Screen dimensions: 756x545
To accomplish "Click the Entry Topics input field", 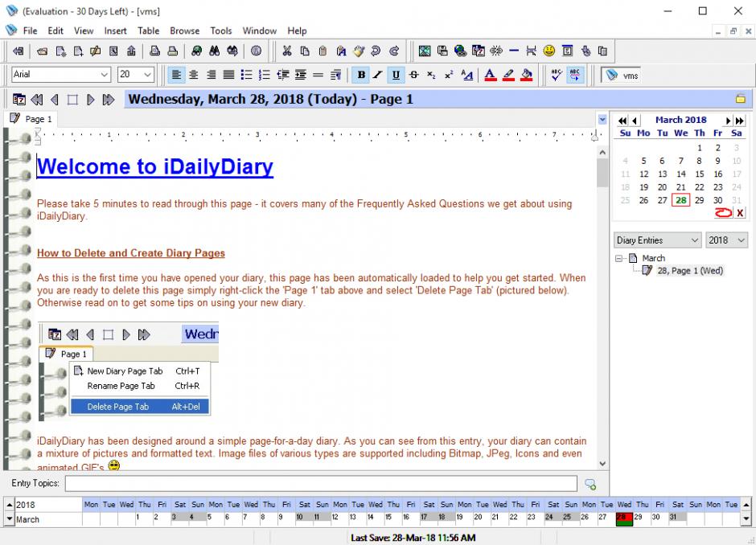I will click(321, 483).
